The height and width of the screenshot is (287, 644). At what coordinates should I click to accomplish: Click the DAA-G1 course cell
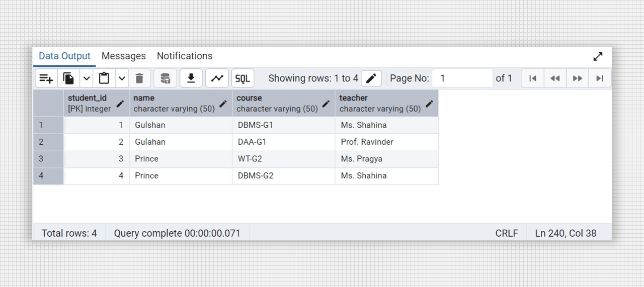(x=284, y=142)
